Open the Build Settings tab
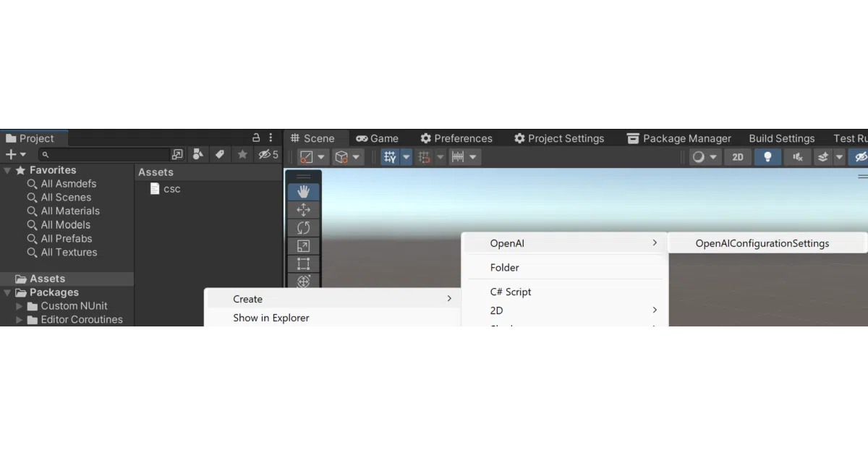 781,138
